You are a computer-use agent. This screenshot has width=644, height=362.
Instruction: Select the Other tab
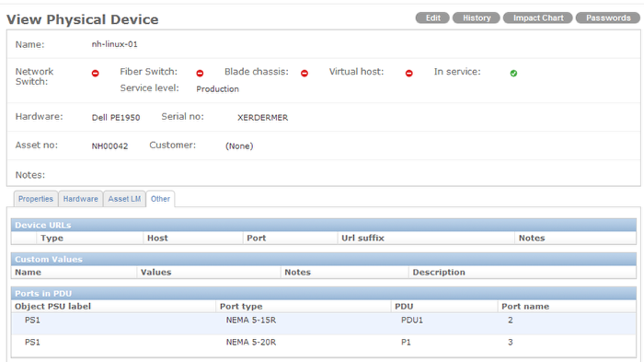pyautogui.click(x=160, y=199)
